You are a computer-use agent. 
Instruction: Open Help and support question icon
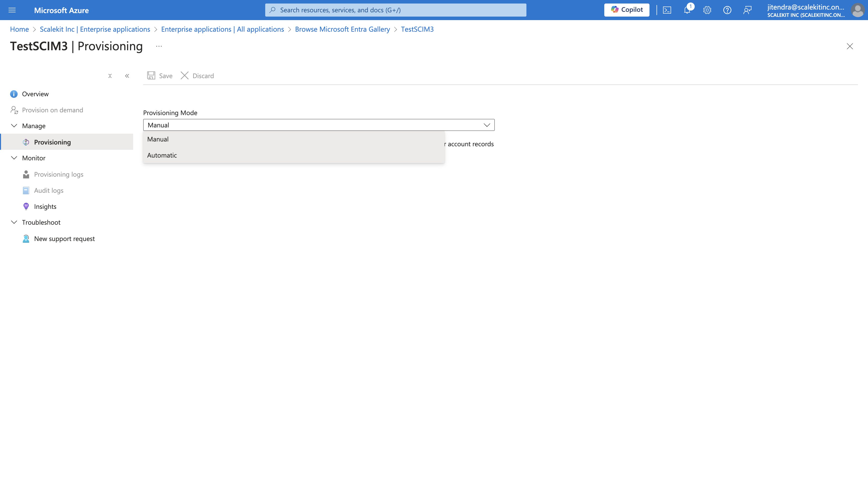click(x=727, y=10)
